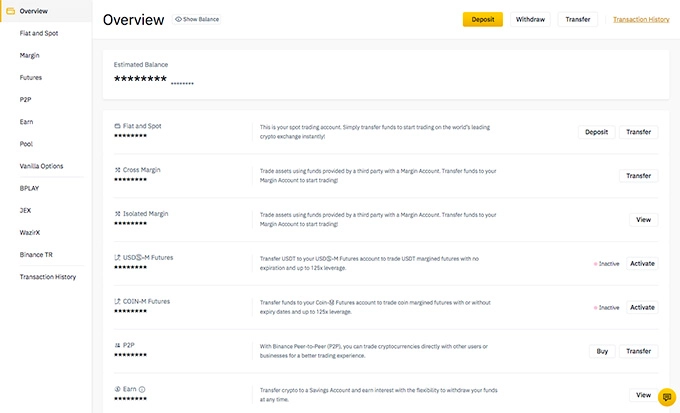680x413 pixels.
Task: Click the P2P row icon
Action: pyautogui.click(x=117, y=345)
